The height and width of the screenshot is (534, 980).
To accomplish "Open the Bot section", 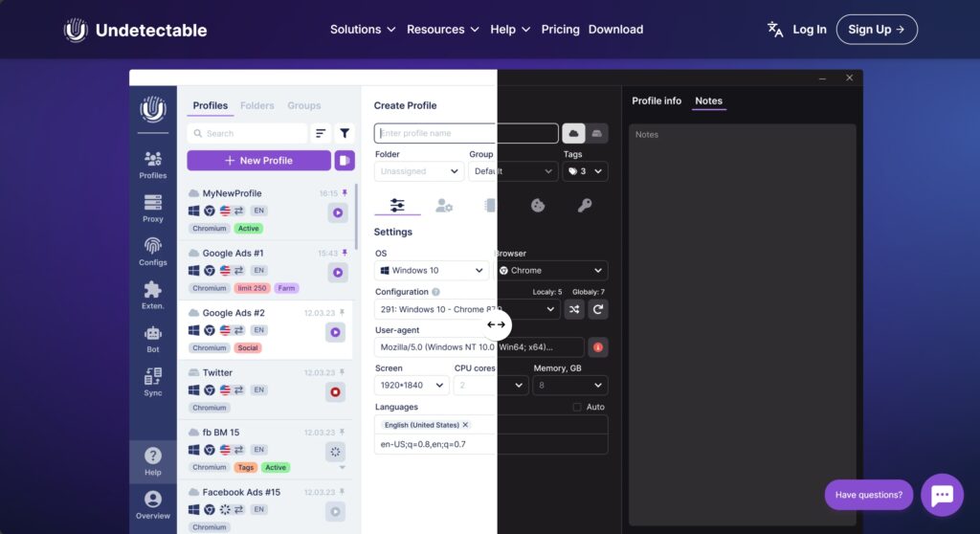I will [152, 339].
